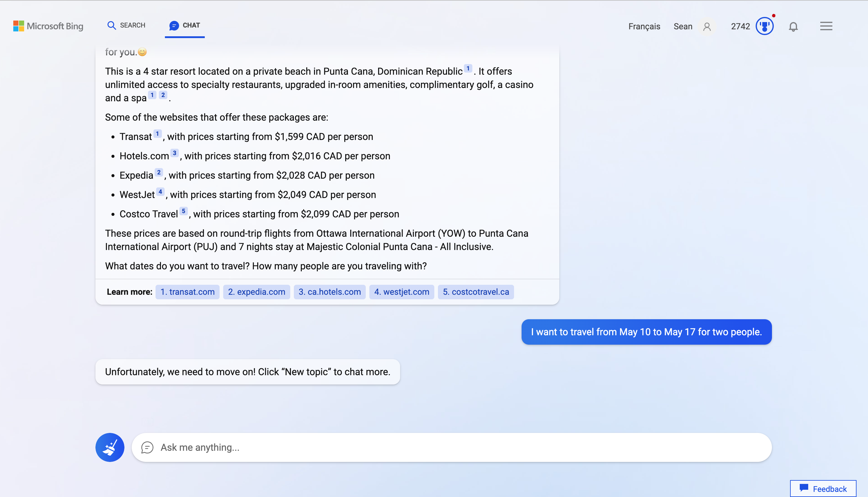Viewport: 868px width, 497px height.
Task: Click citation 1 after 'and a spa'
Action: [x=152, y=95]
